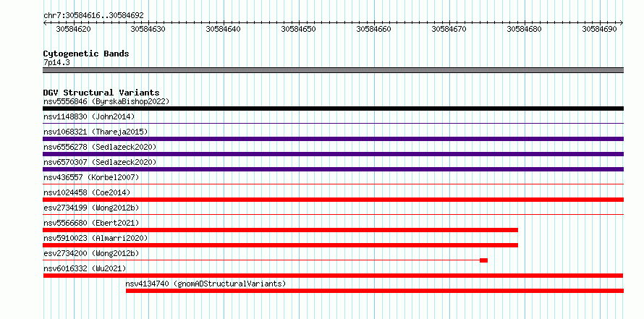The image size is (644, 319).
Task: Open the nsv1024458 (Coe2014) label
Action: pyautogui.click(x=87, y=192)
